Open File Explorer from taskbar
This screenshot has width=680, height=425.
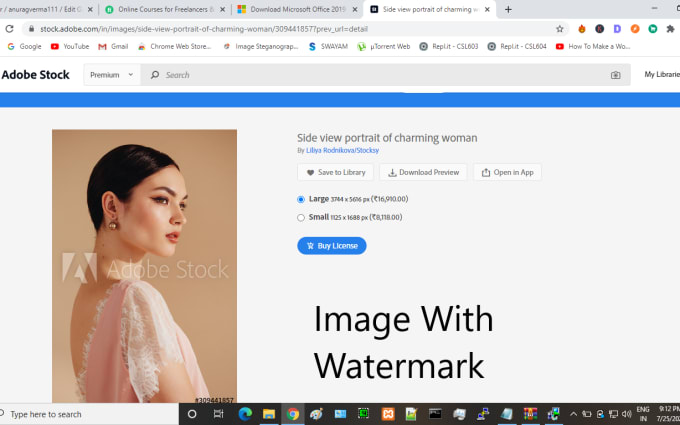[268, 414]
